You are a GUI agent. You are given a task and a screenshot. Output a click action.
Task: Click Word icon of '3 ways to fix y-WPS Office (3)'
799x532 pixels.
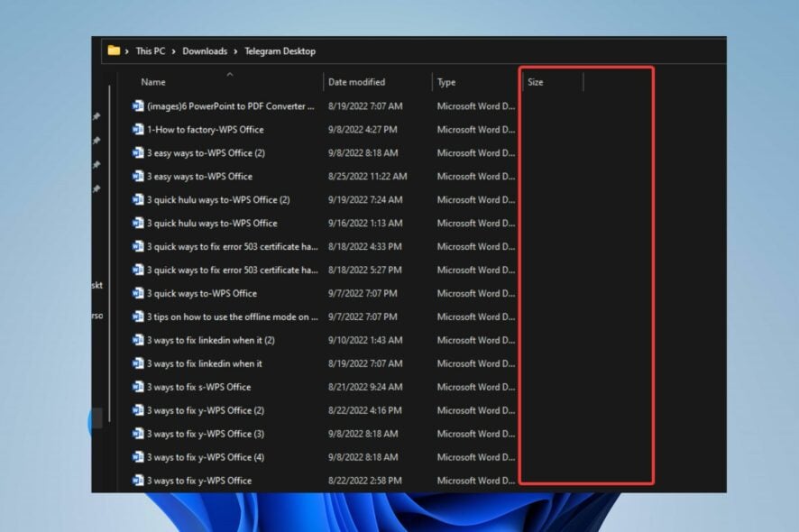[138, 434]
